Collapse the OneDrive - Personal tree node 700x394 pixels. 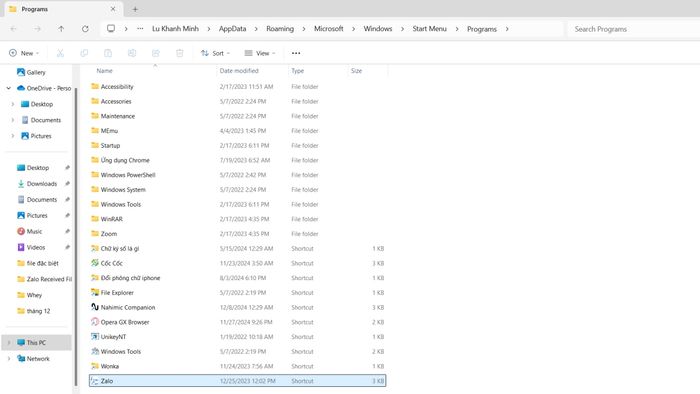[8, 88]
